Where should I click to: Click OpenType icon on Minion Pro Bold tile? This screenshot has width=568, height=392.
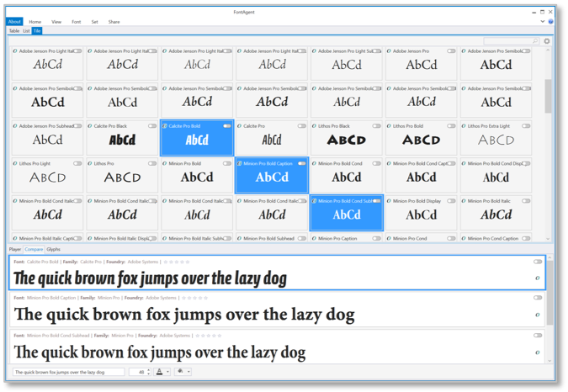tap(164, 163)
